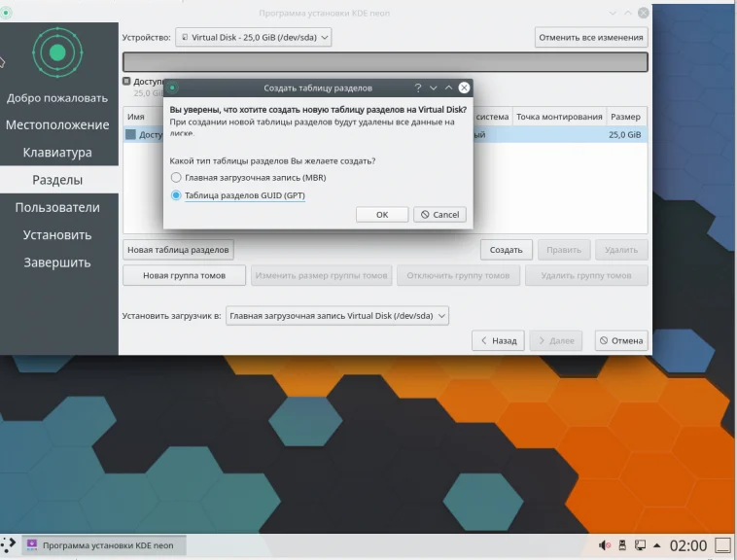This screenshot has height=560, width=737.
Task: Confirm dialog with OK button
Action: tap(382, 215)
